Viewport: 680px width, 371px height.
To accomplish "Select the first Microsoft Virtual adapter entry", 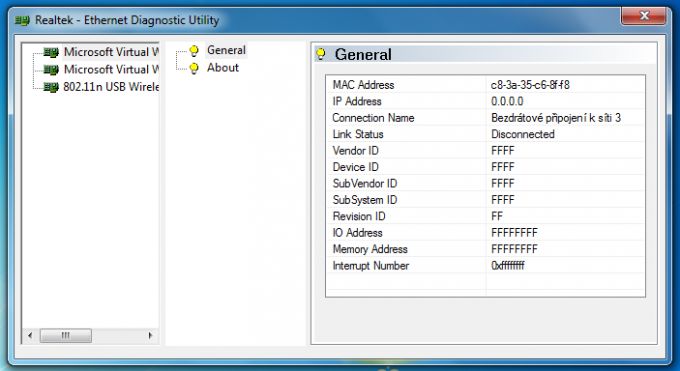I will pos(111,52).
